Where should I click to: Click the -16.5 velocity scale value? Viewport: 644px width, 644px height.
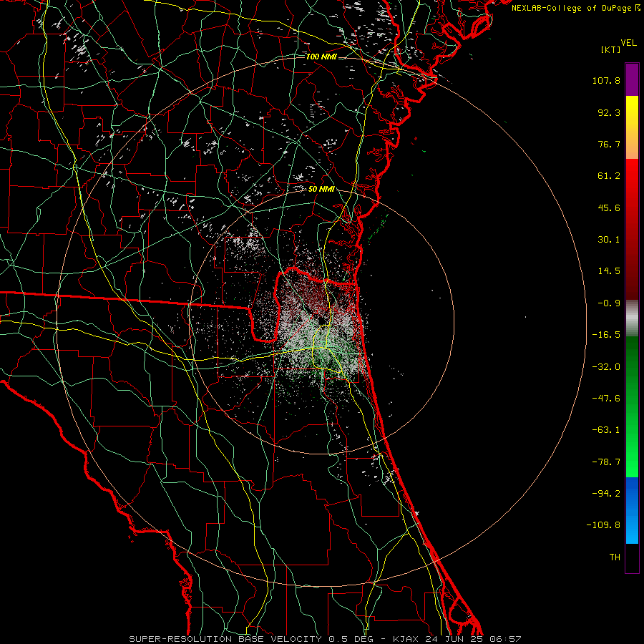pyautogui.click(x=606, y=335)
